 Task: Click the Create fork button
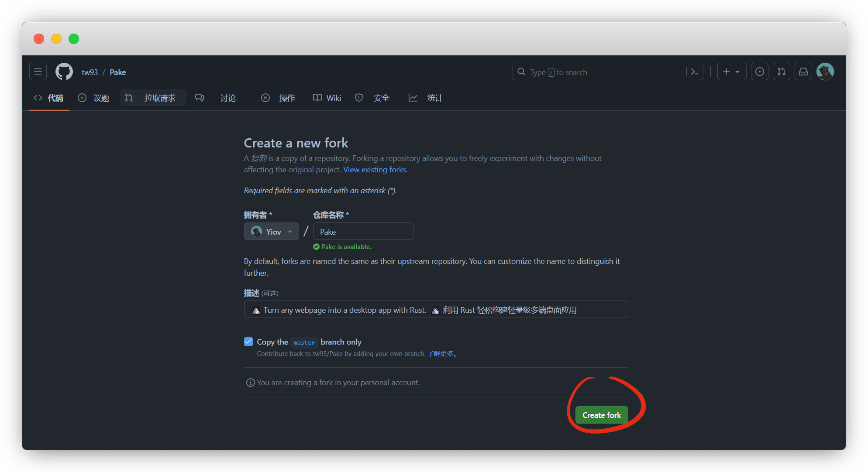601,415
